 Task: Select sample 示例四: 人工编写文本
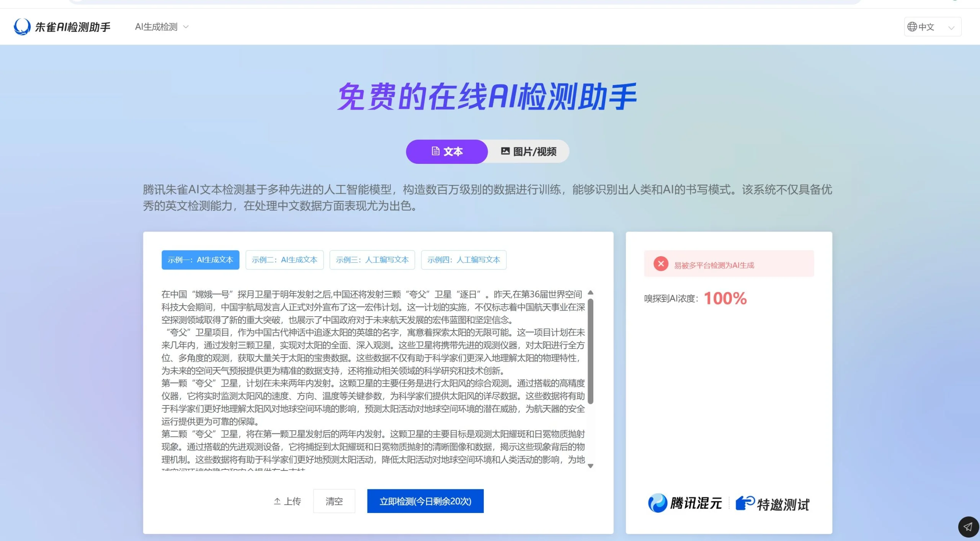tap(464, 260)
